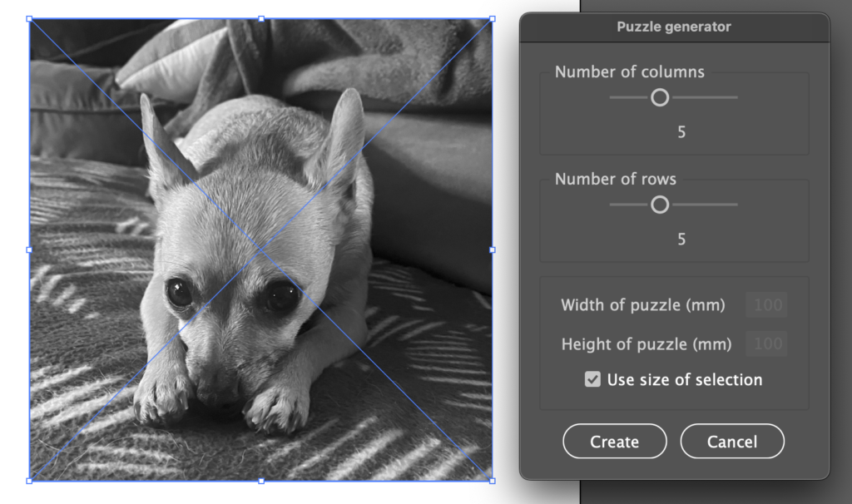The image size is (852, 504).
Task: Click the left end of rows slider track
Action: click(613, 205)
